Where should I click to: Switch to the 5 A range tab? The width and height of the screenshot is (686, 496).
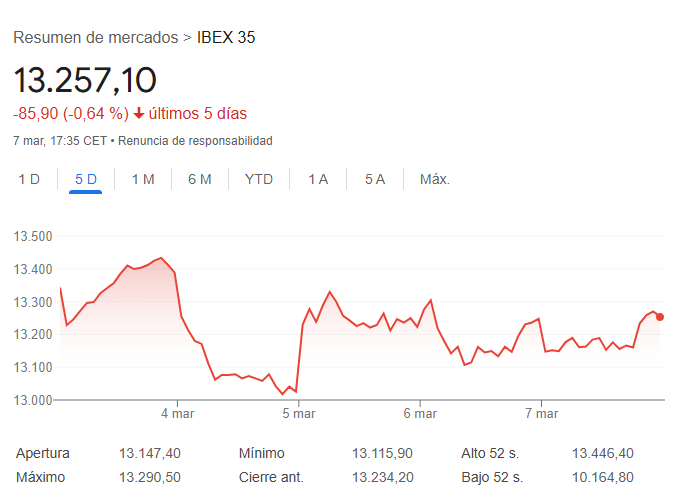coord(375,180)
